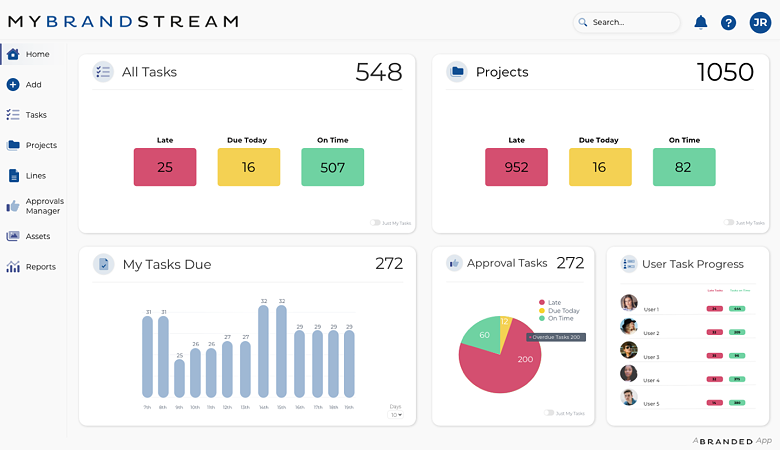The height and width of the screenshot is (450, 780).
Task: Click the Search input field
Action: tap(626, 22)
